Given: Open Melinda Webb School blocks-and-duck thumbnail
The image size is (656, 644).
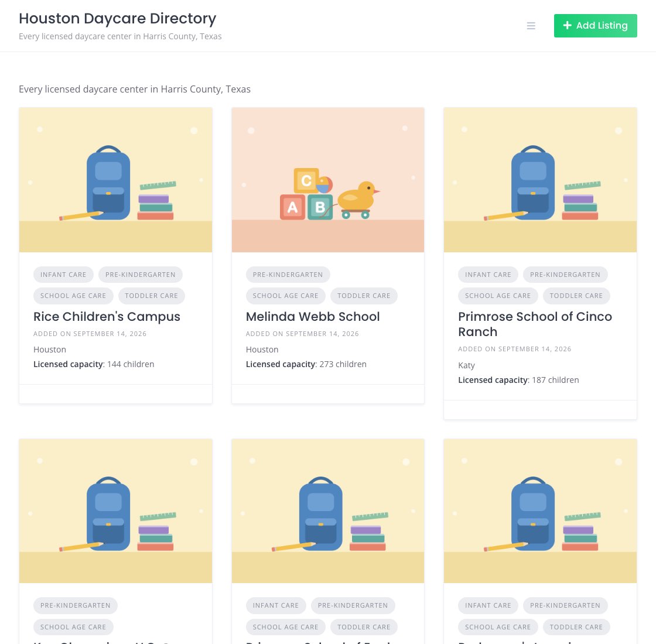Looking at the screenshot, I should (328, 180).
